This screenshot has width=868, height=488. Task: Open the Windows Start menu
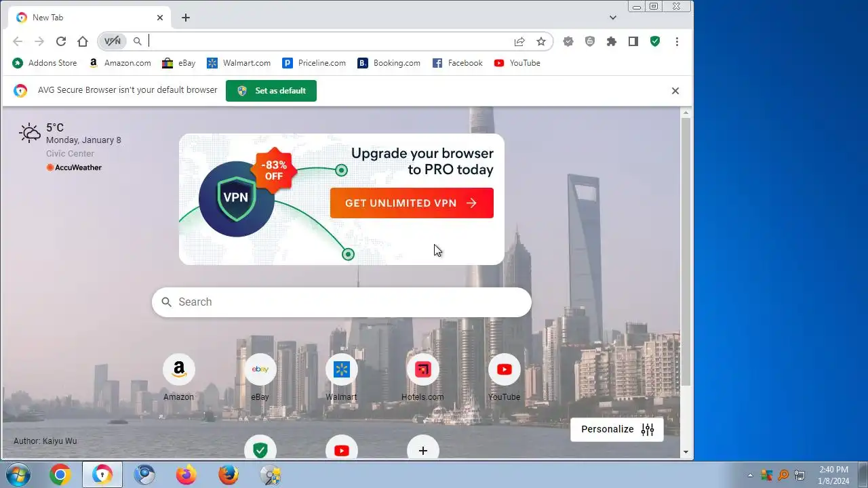tap(18, 475)
